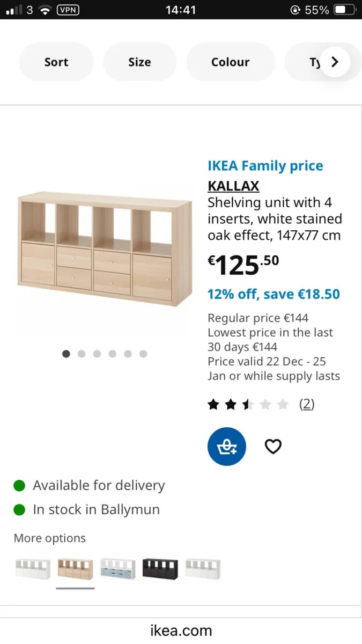362x644 pixels.
Task: Click the Wi-Fi icon in the status bar
Action: (45, 9)
